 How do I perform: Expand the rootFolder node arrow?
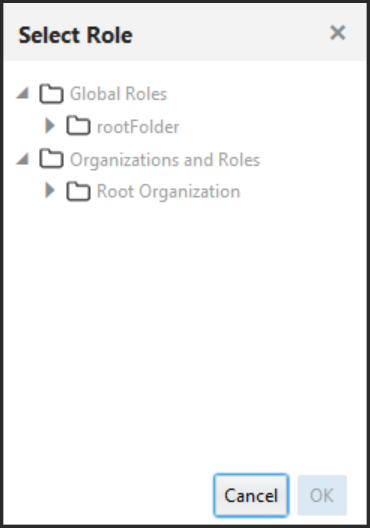click(50, 126)
